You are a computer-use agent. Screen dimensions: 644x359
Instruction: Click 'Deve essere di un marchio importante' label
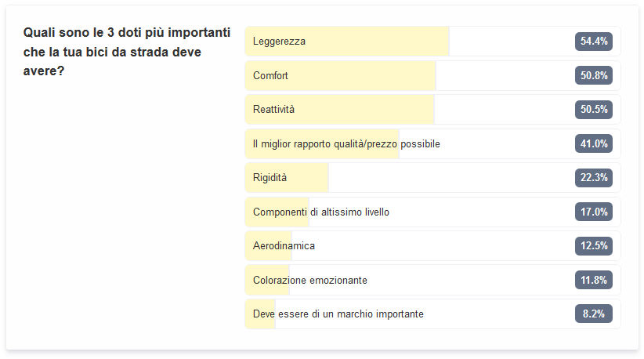coord(338,314)
